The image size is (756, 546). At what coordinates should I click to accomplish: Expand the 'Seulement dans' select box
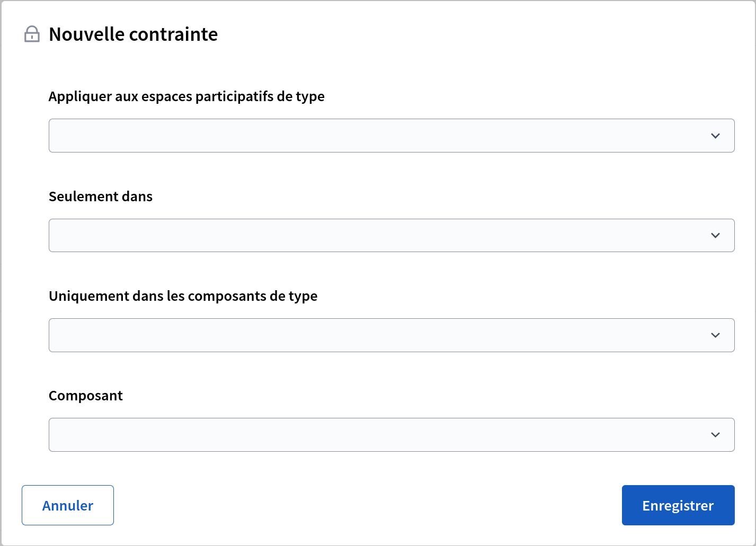click(x=391, y=235)
